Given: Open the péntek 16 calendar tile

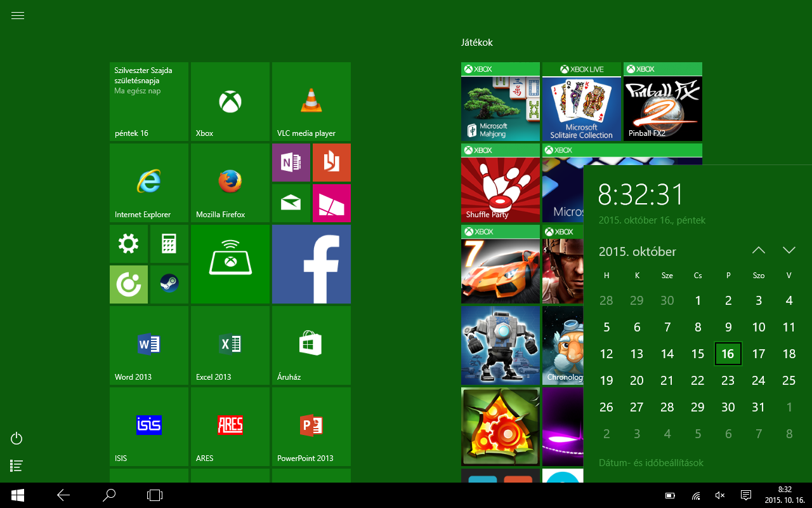Looking at the screenshot, I should point(149,102).
